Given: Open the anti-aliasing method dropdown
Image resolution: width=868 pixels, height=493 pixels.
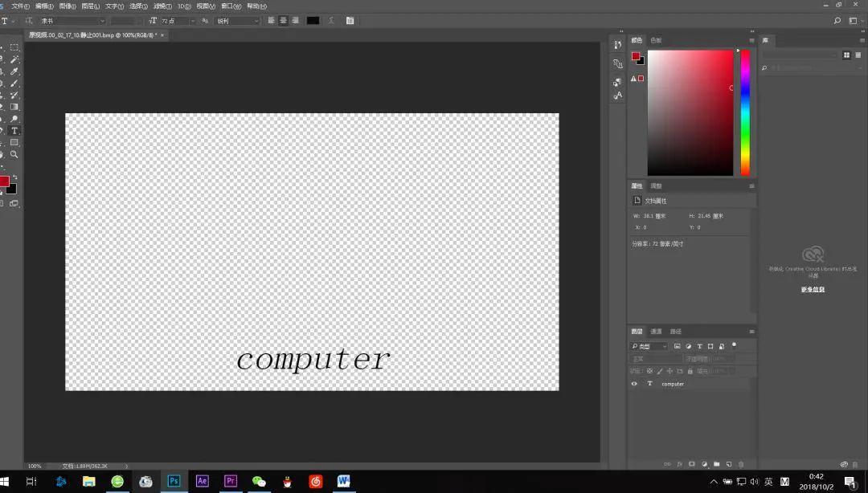Looking at the screenshot, I should click(x=256, y=21).
